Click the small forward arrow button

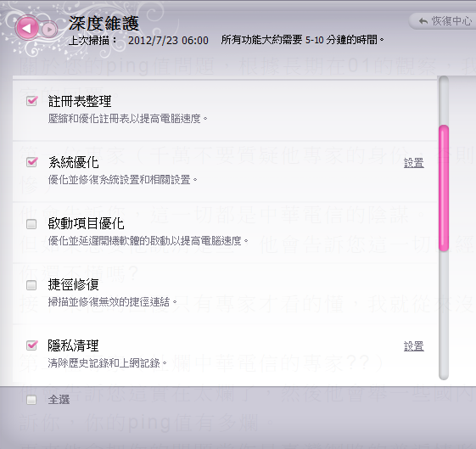tap(49, 30)
